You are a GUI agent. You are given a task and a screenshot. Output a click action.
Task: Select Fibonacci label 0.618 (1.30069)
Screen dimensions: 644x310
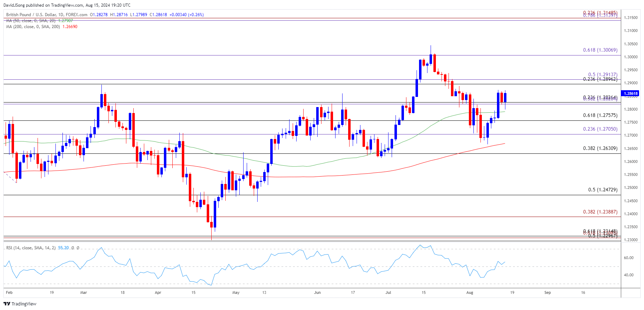(600, 50)
